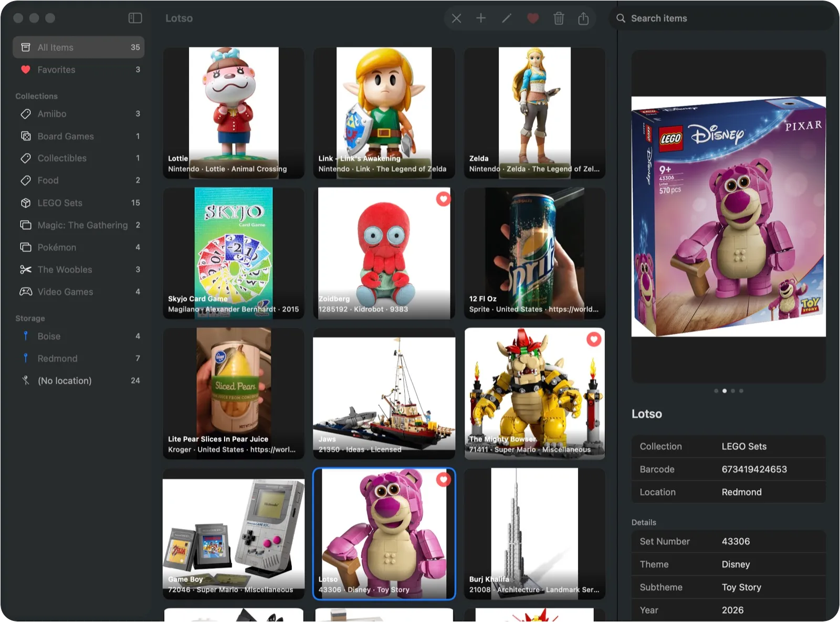Select the Collectibles collection

tap(79, 158)
